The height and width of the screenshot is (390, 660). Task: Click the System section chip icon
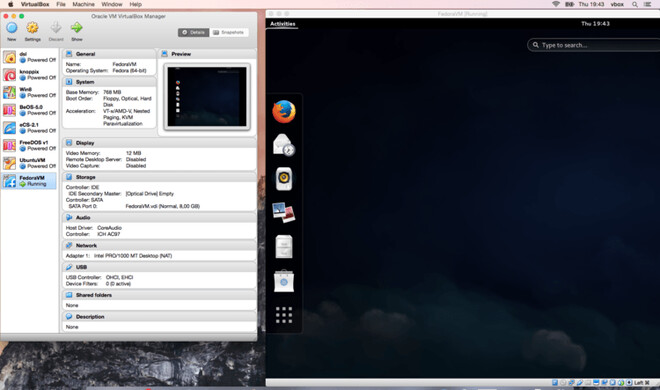pos(69,82)
